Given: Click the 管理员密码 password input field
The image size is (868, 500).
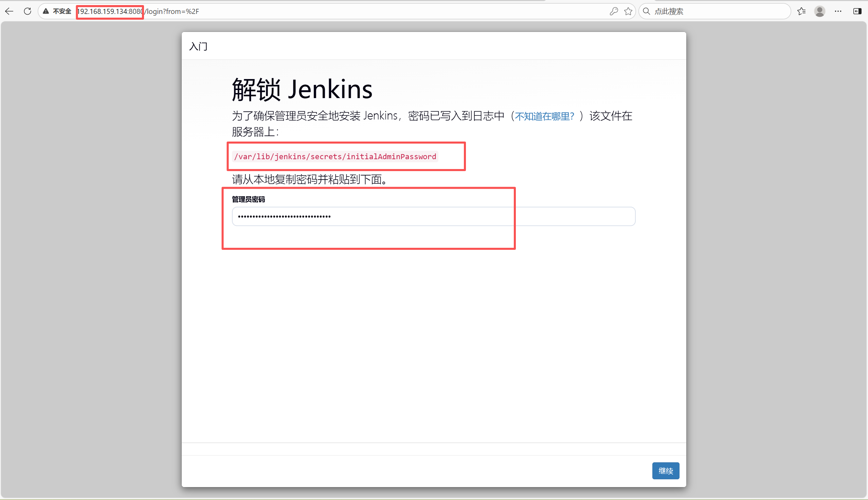Looking at the screenshot, I should pos(433,216).
